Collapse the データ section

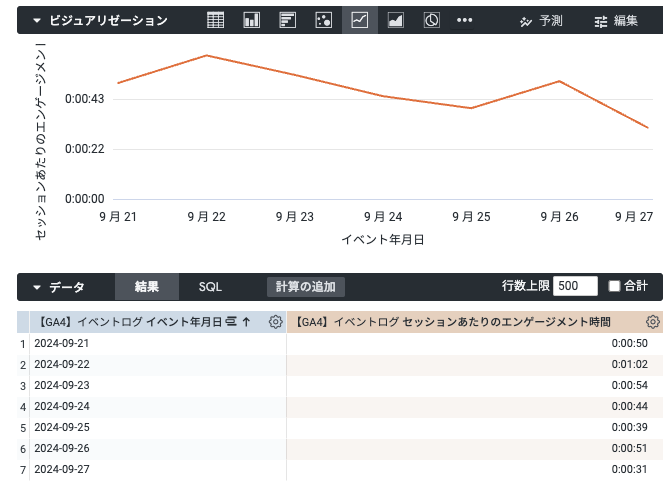coord(37,287)
